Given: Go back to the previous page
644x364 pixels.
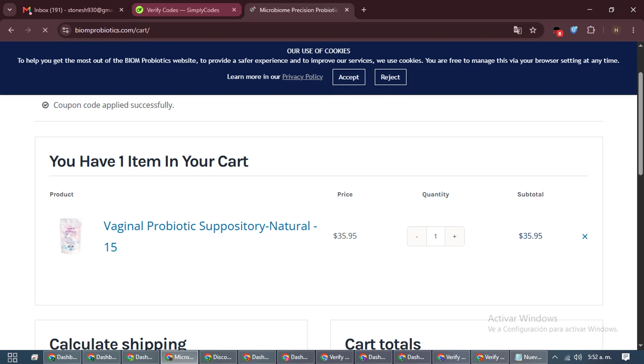Looking at the screenshot, I should point(11,30).
